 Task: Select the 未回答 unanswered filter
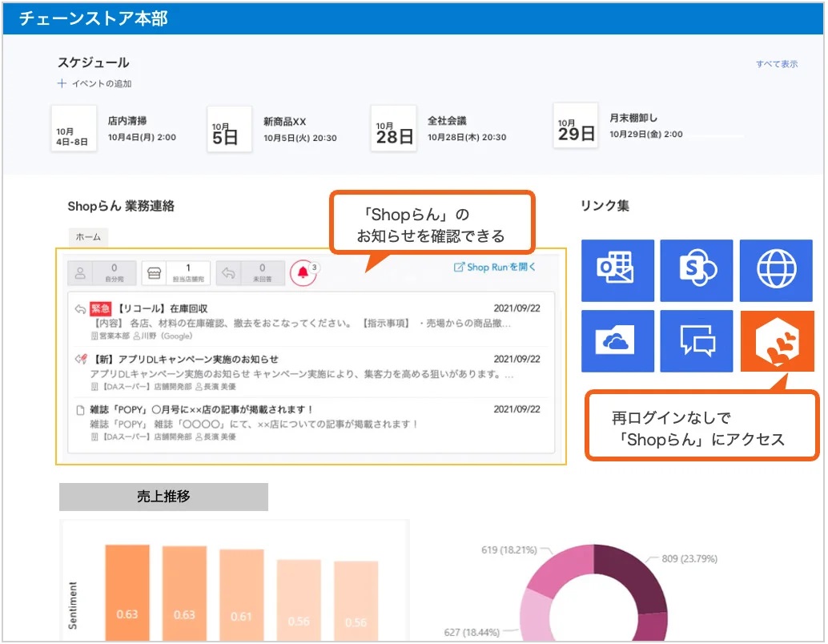(x=251, y=272)
